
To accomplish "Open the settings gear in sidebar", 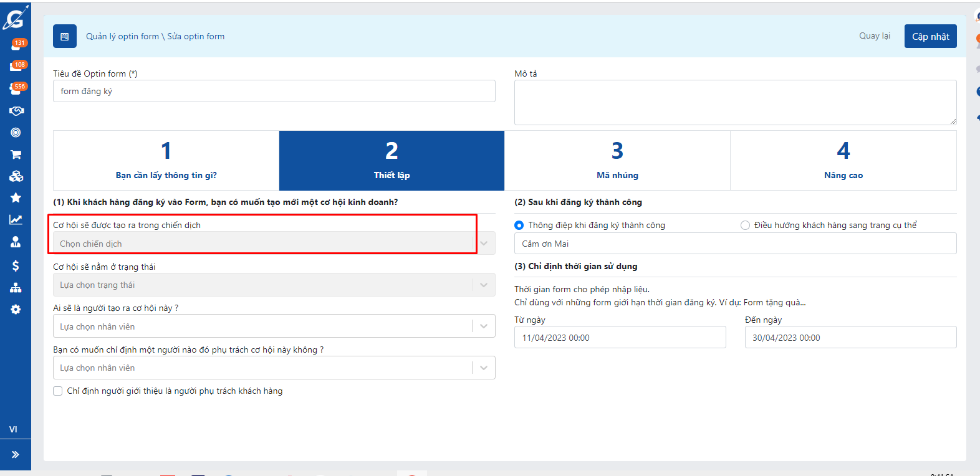I will pos(16,310).
